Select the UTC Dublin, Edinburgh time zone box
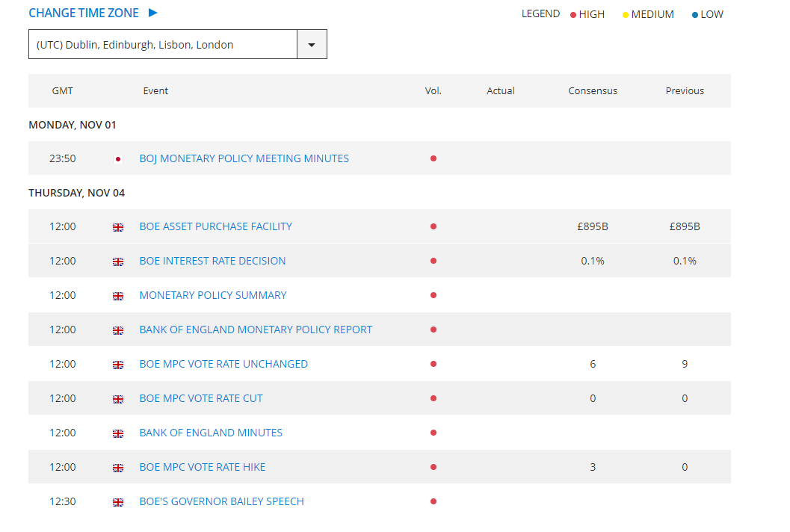 click(x=162, y=45)
